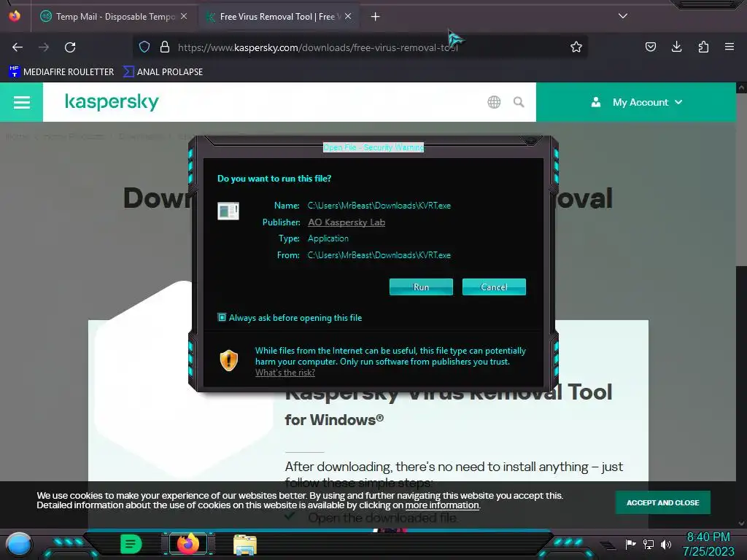Viewport: 747px width, 560px height.
Task: Click the security shield warning icon
Action: click(228, 360)
